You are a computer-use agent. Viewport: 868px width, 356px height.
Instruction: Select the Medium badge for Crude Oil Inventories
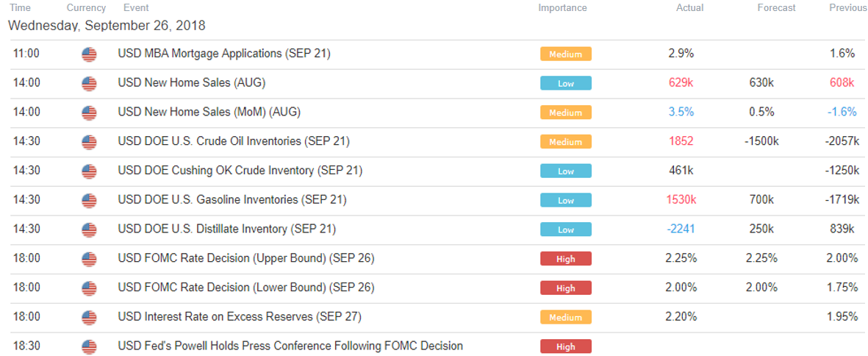566,142
